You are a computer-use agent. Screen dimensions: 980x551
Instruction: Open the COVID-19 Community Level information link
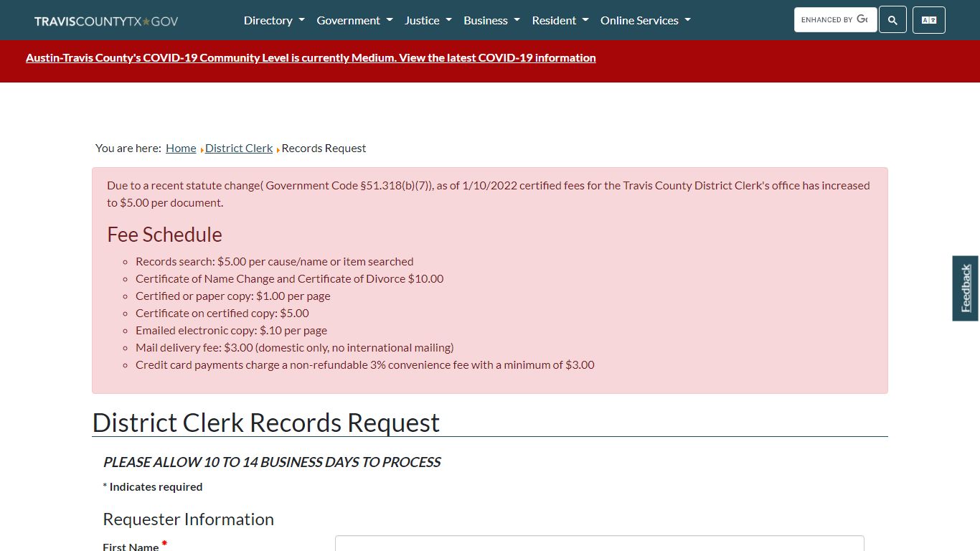[x=311, y=58]
